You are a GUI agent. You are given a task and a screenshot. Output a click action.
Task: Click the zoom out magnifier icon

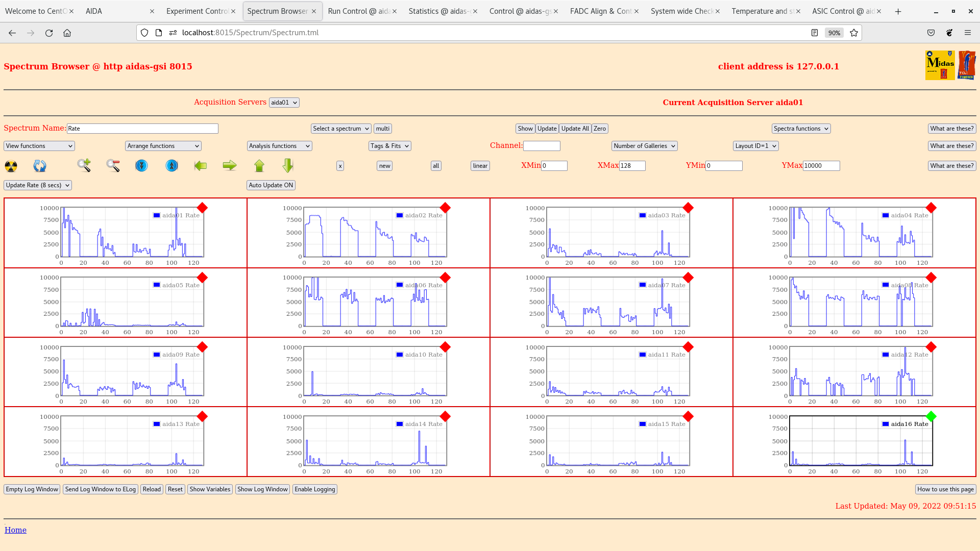pos(113,165)
